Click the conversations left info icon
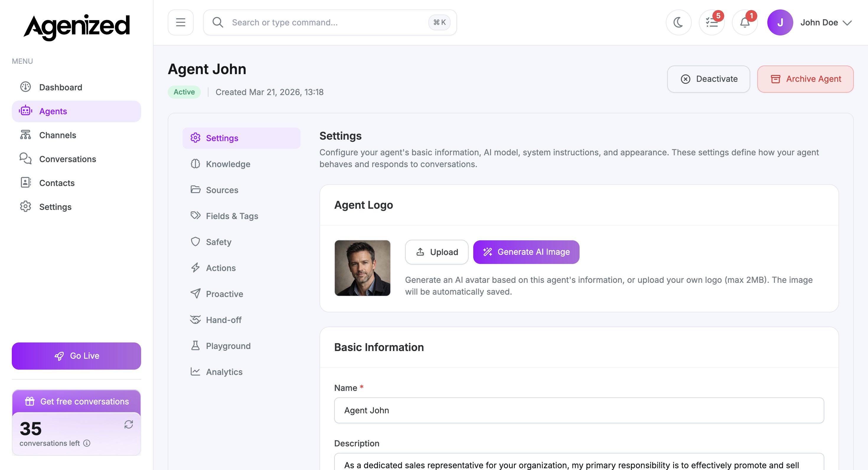 (87, 443)
